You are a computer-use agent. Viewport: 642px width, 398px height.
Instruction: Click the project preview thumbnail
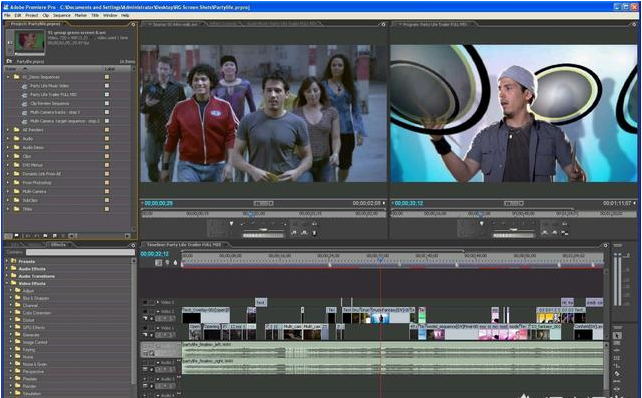[x=29, y=41]
